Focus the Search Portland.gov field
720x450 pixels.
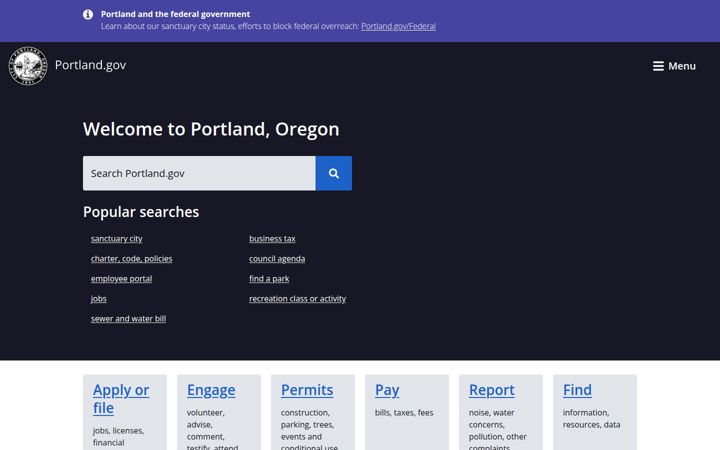199,173
